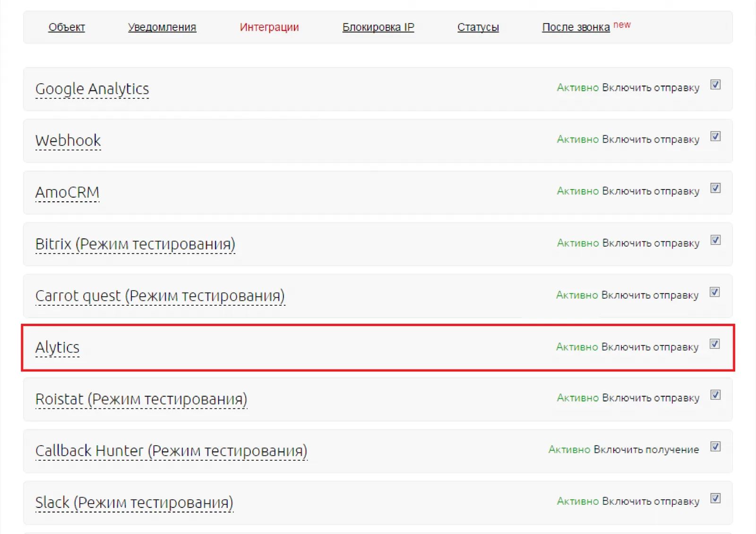Click 'Включить отправку' label in AmoCRM row
Viewport: 756px width, 534px height.
(651, 191)
